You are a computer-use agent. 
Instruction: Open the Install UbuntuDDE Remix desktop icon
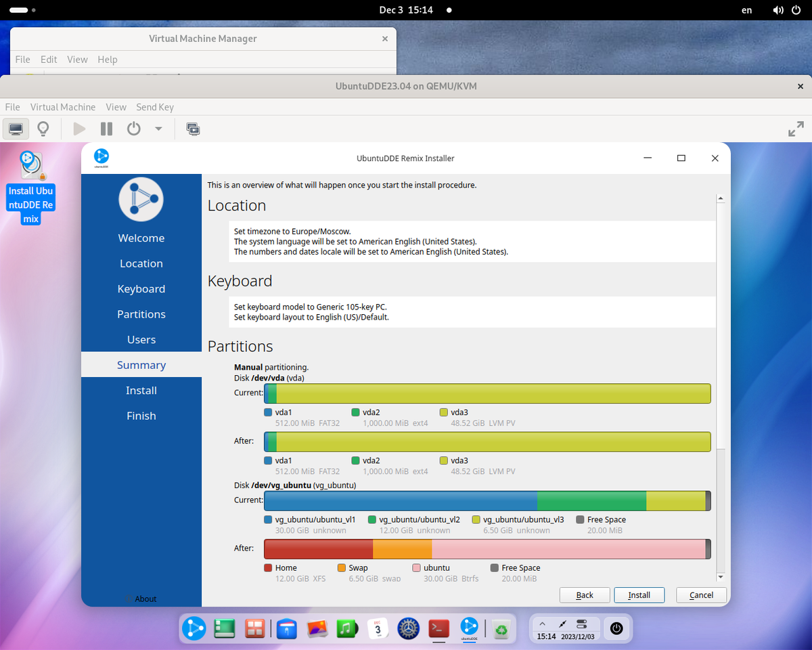pos(31,188)
